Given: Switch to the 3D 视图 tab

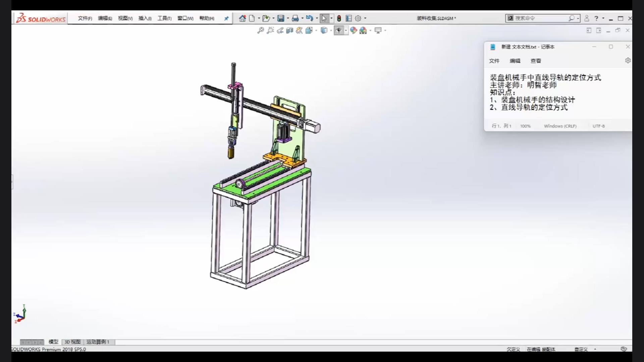Looking at the screenshot, I should click(x=72, y=342).
